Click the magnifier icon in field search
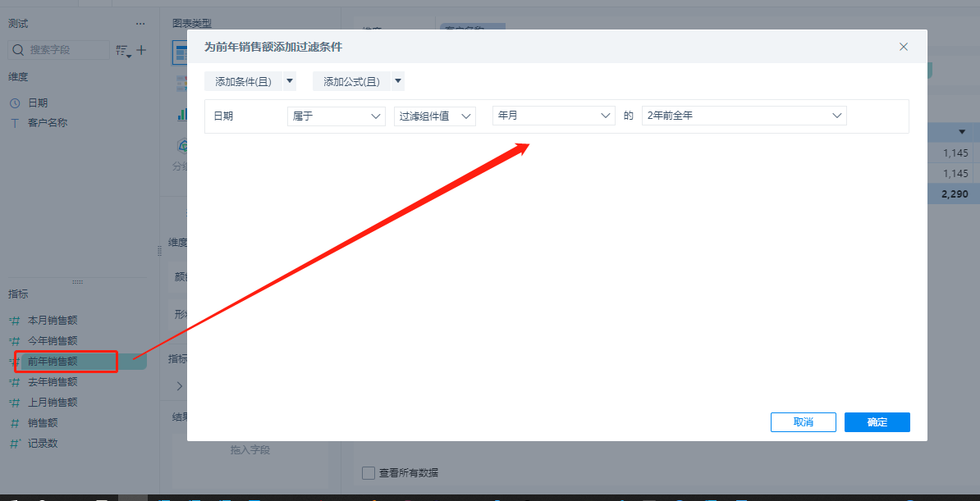The image size is (980, 501). click(x=19, y=50)
